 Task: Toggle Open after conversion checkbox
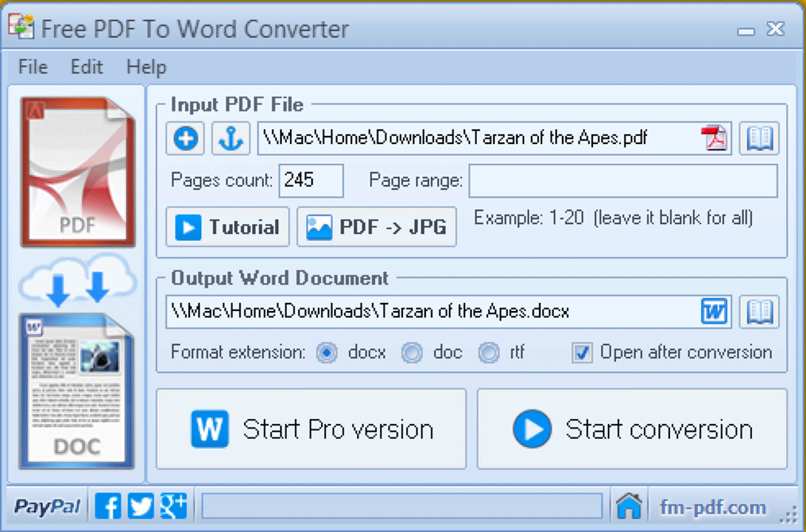coord(582,352)
